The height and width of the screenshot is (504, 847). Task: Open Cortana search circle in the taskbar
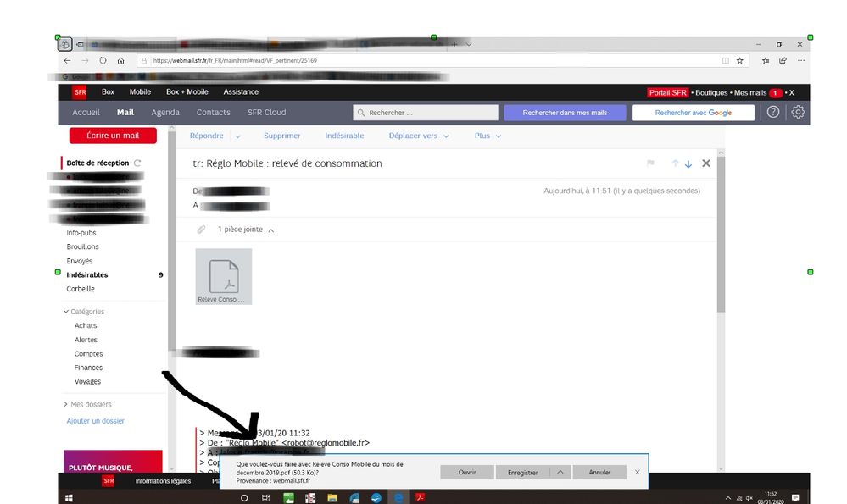[244, 497]
